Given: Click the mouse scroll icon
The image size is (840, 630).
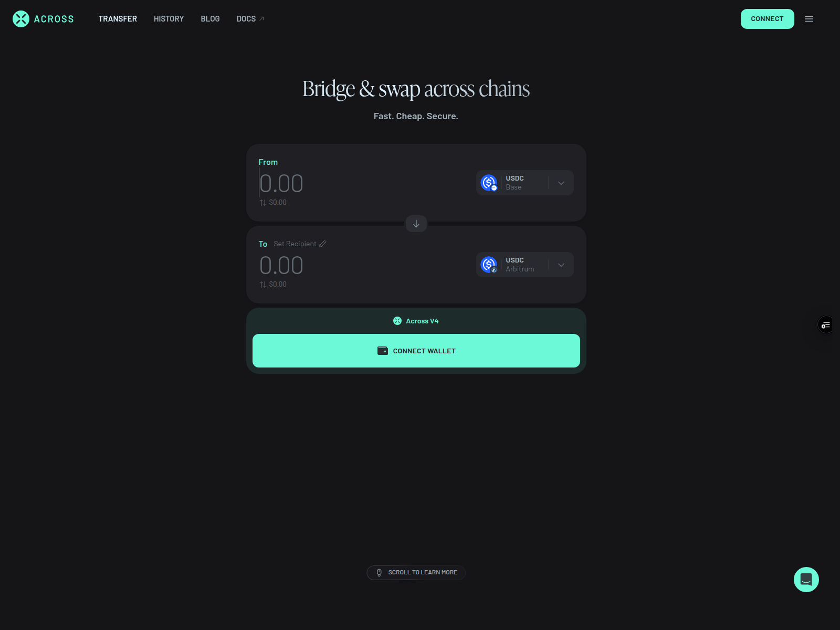Looking at the screenshot, I should tap(379, 572).
